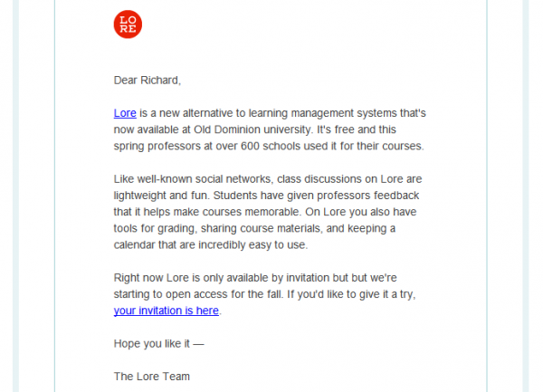Click the "Dear Richard," greeting
Image resolution: width=543 pixels, height=392 pixels.
pyautogui.click(x=148, y=81)
